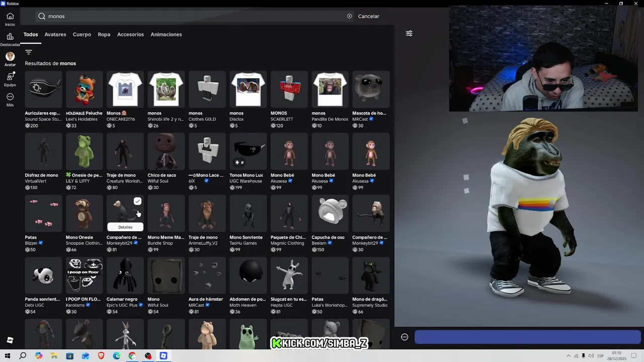Click the Detalles button on hovered item
Screen dimensions: 644x362
pyautogui.click(x=125, y=227)
